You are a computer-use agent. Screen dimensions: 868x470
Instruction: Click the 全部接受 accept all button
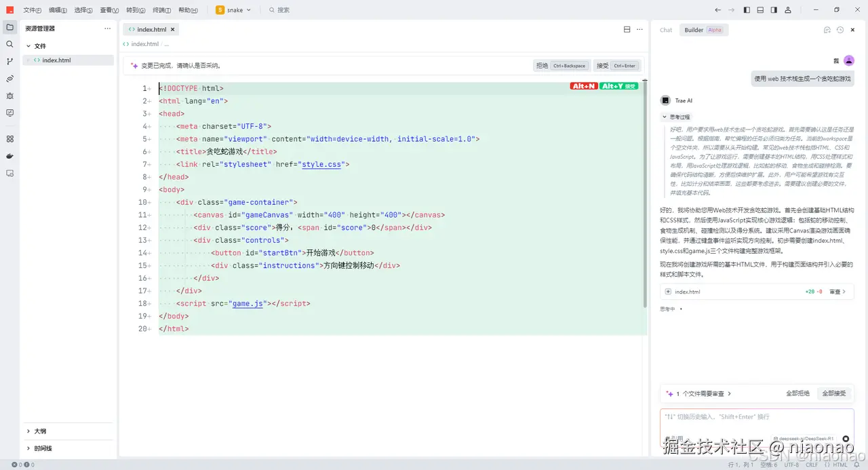coord(834,393)
